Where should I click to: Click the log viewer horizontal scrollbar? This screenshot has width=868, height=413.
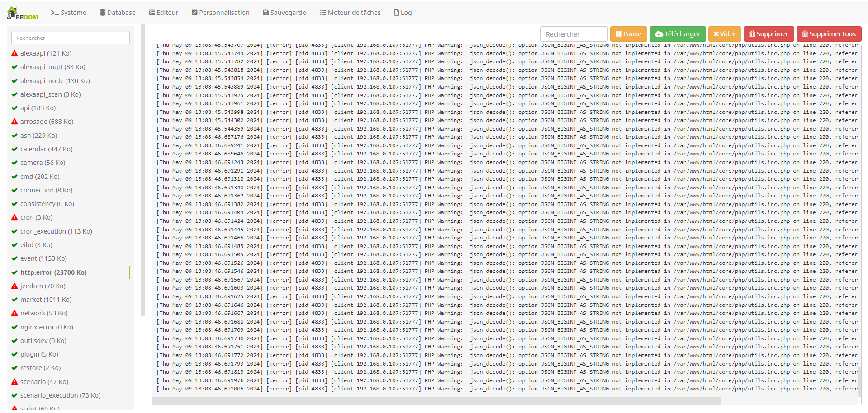pyautogui.click(x=436, y=401)
